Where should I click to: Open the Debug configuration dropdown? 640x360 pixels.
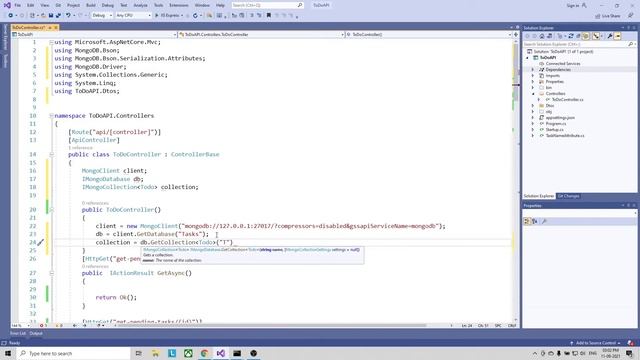102,16
